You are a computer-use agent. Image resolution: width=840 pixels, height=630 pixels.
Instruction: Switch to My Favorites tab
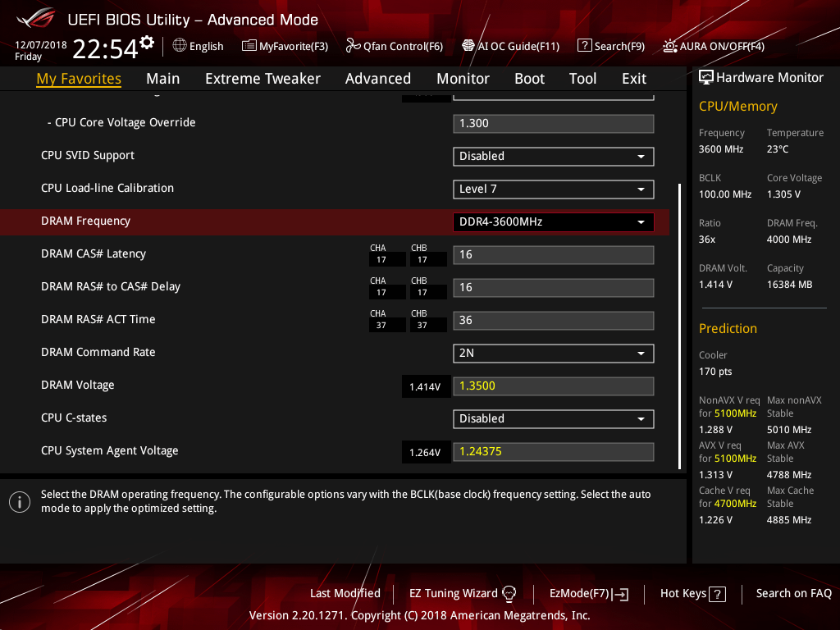79,79
